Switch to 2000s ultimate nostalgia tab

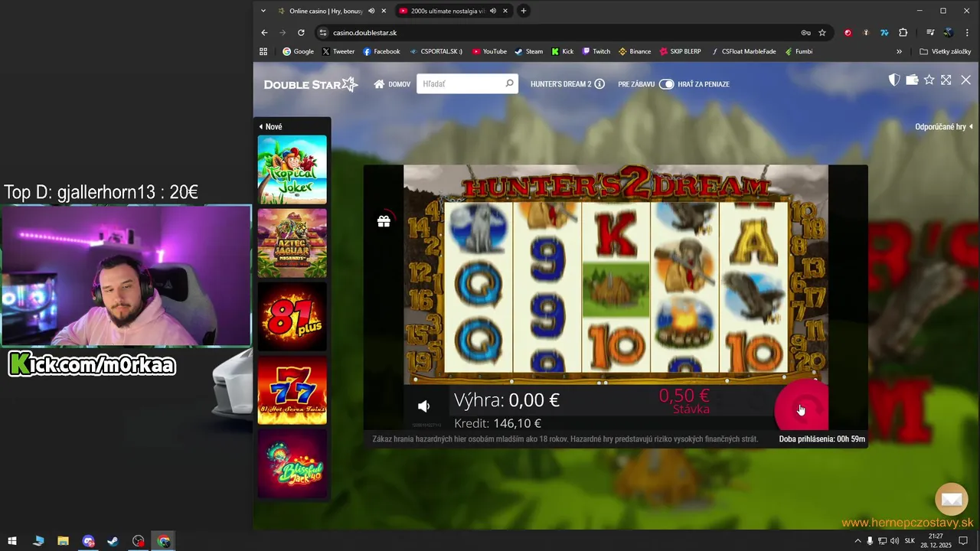pyautogui.click(x=446, y=11)
